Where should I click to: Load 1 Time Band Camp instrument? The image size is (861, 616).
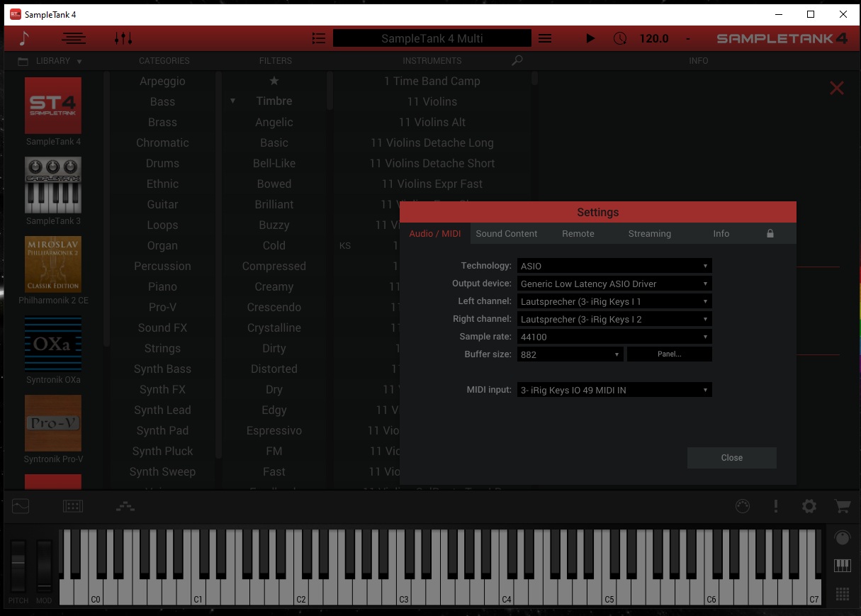tap(432, 81)
